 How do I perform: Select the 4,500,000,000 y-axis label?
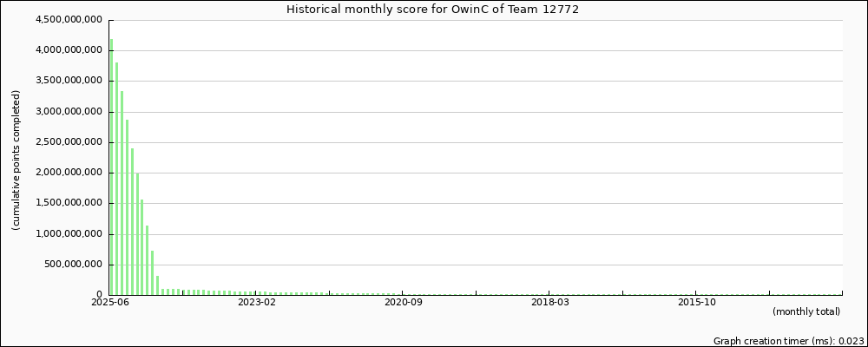click(69, 20)
